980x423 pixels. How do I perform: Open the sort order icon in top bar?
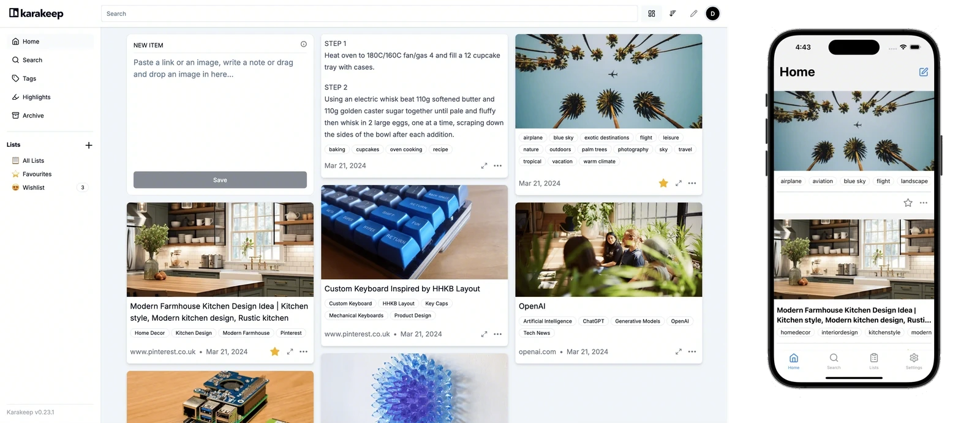click(673, 13)
